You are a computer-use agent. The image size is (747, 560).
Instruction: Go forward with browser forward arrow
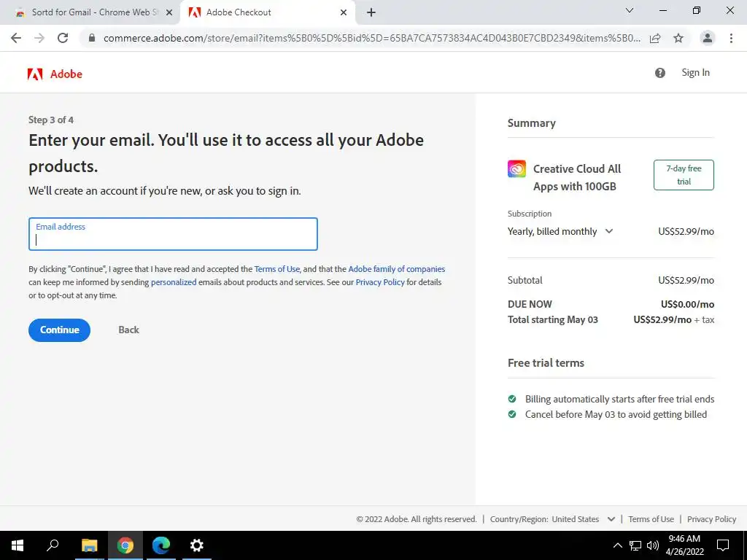pyautogui.click(x=39, y=38)
